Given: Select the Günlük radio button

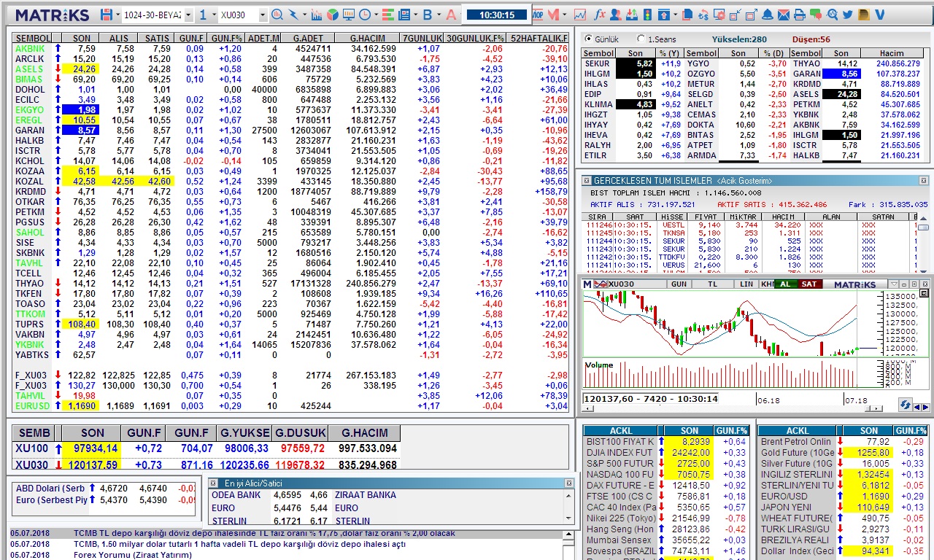Looking at the screenshot, I should coord(587,39).
